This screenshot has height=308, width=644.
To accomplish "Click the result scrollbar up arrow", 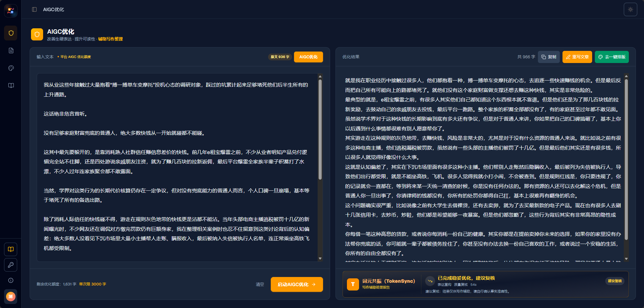I will 626,76.
